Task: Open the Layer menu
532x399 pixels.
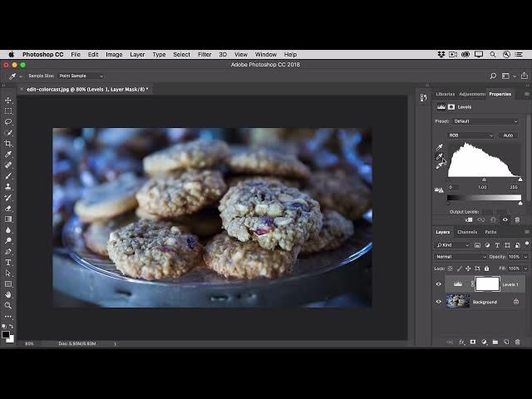Action: click(x=137, y=54)
